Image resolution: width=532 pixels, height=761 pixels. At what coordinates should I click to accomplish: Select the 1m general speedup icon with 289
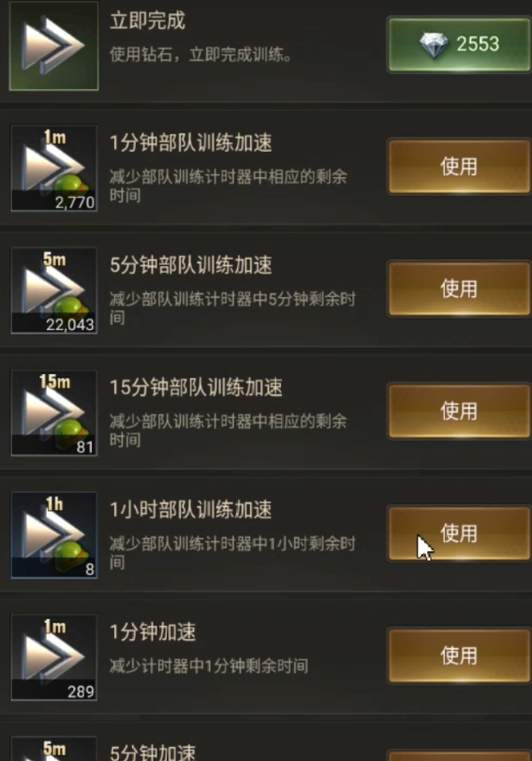click(53, 657)
